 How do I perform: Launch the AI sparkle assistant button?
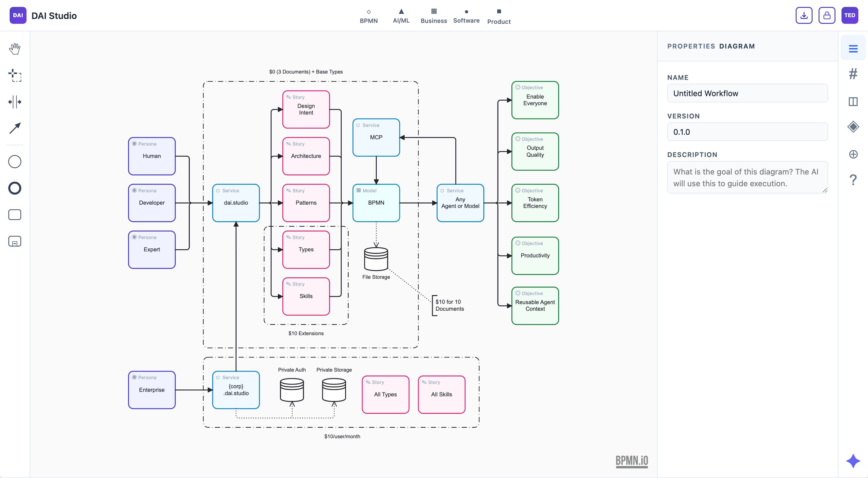(853, 461)
